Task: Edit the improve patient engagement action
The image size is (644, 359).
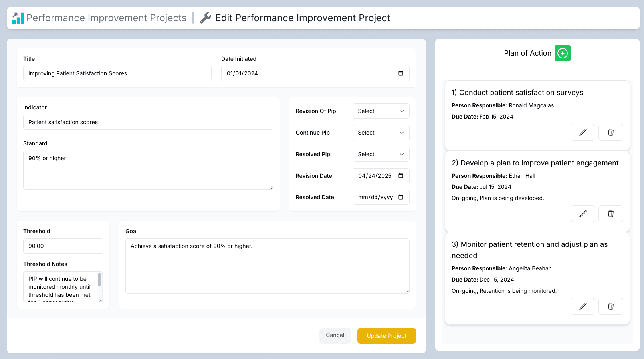Action: [x=583, y=214]
